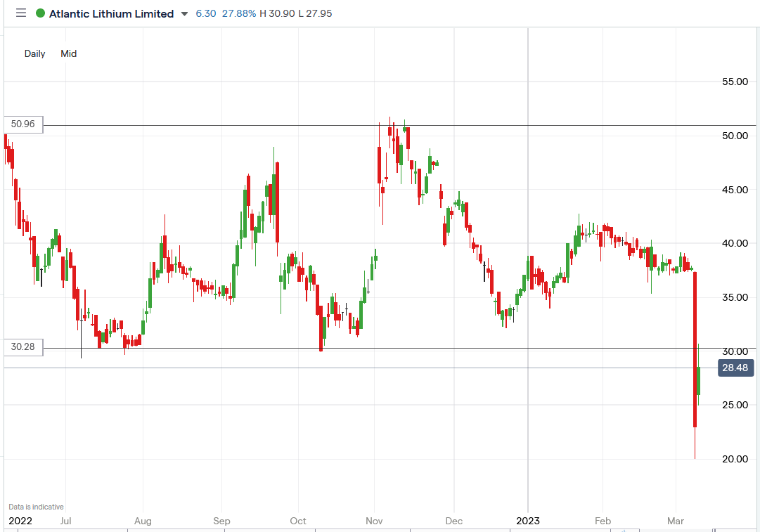Click the Sep label on time axis
The width and height of the screenshot is (760, 532).
221,521
